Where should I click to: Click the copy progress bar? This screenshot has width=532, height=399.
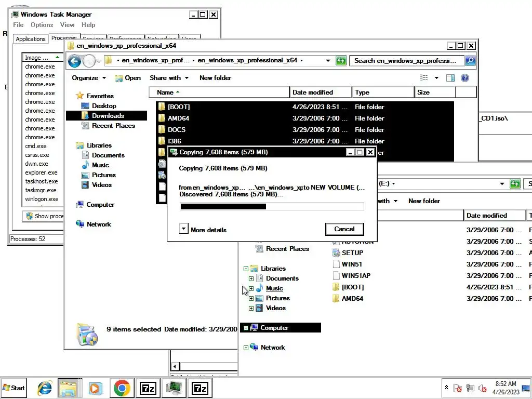click(x=272, y=206)
